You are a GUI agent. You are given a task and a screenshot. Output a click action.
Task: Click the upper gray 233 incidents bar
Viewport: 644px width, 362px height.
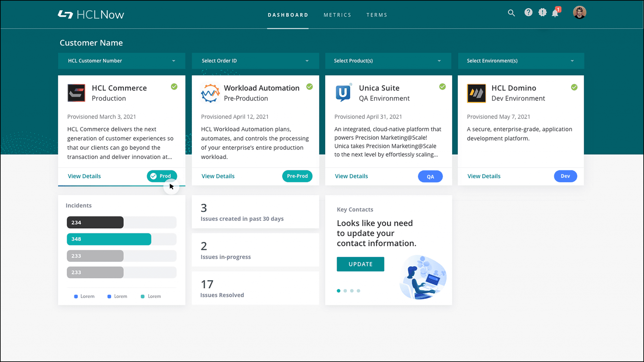click(95, 256)
